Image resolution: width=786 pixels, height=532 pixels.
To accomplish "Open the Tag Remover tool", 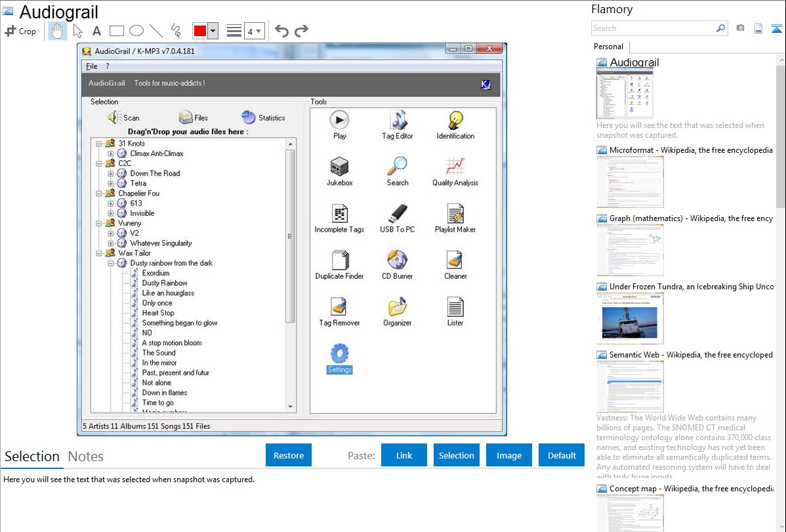I will (339, 312).
